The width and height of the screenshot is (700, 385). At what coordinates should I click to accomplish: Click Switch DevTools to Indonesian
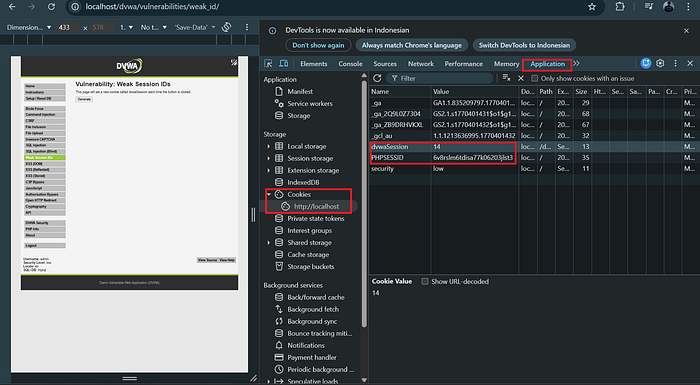click(x=524, y=45)
